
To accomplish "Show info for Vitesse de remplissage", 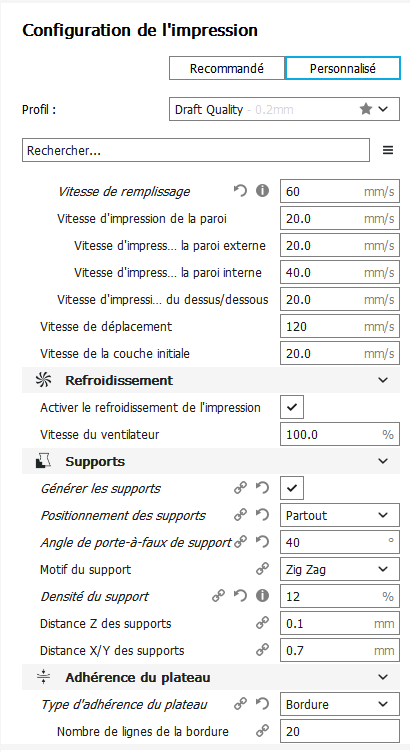I will click(x=262, y=191).
